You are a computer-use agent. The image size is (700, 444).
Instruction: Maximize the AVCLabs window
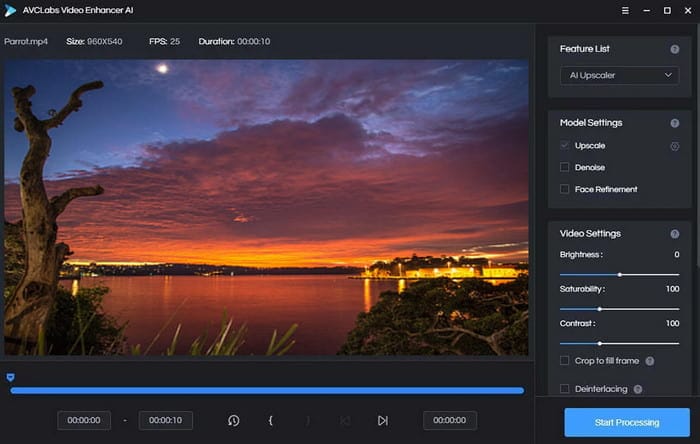pyautogui.click(x=667, y=10)
